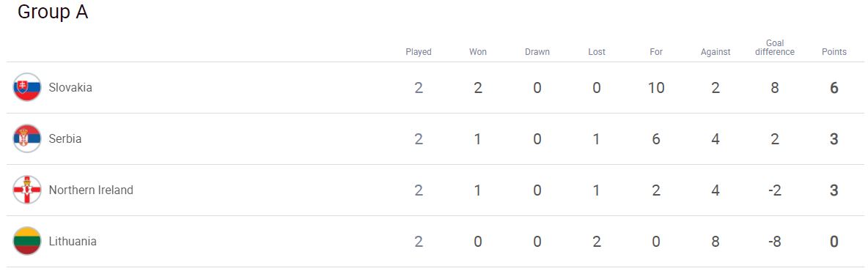Click the Serbia flag icon
This screenshot has height=271, width=868.
pyautogui.click(x=27, y=139)
